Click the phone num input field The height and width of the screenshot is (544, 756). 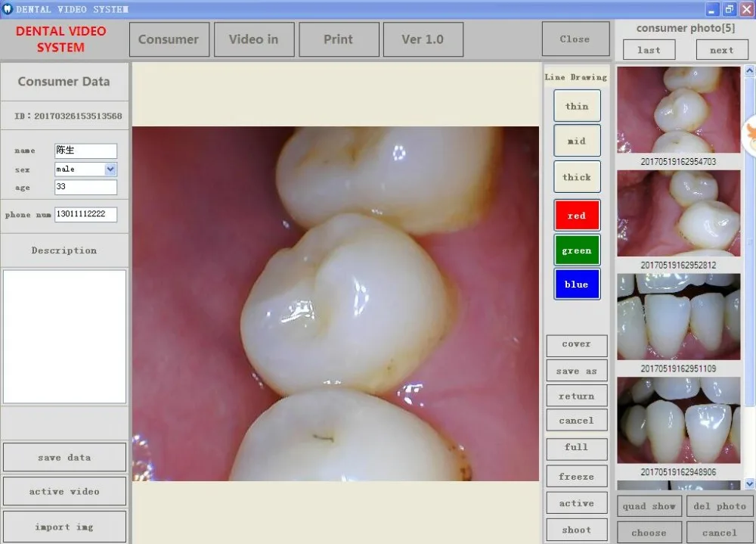coord(86,214)
